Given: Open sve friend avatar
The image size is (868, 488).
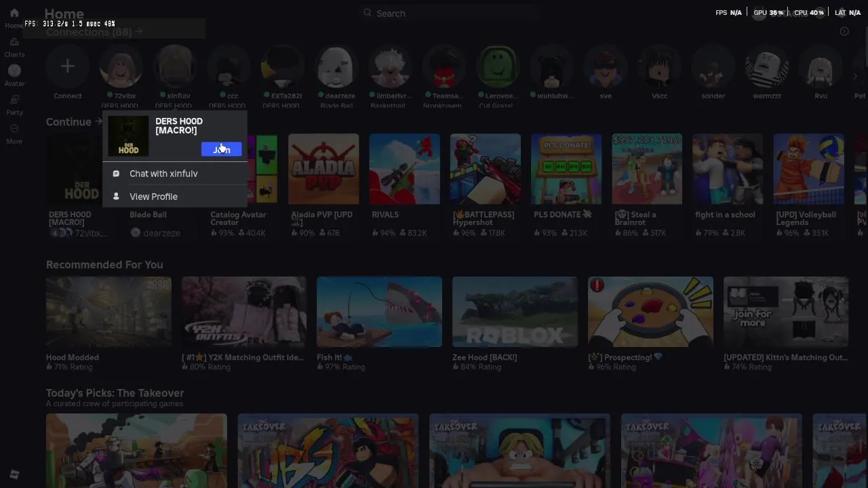Looking at the screenshot, I should click(x=606, y=66).
